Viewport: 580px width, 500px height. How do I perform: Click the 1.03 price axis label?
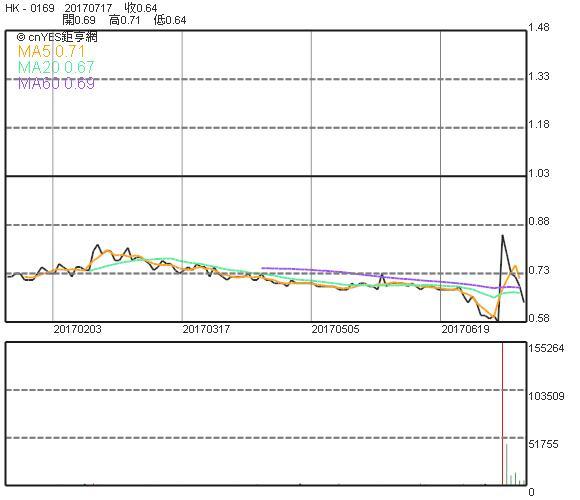click(539, 173)
